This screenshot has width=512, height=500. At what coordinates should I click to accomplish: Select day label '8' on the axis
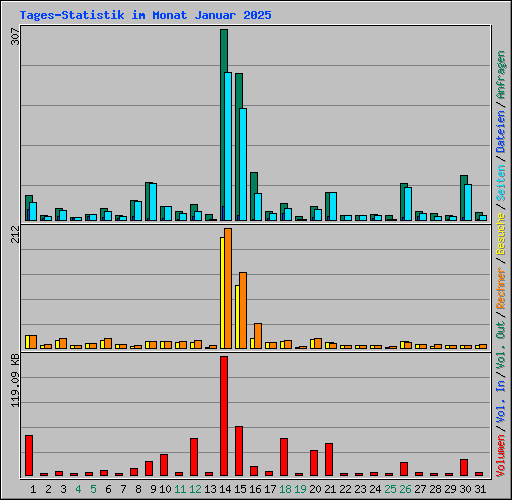138,489
